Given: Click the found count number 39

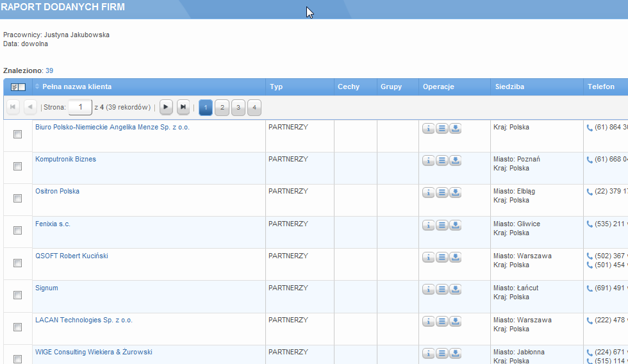Looking at the screenshot, I should pos(49,70).
